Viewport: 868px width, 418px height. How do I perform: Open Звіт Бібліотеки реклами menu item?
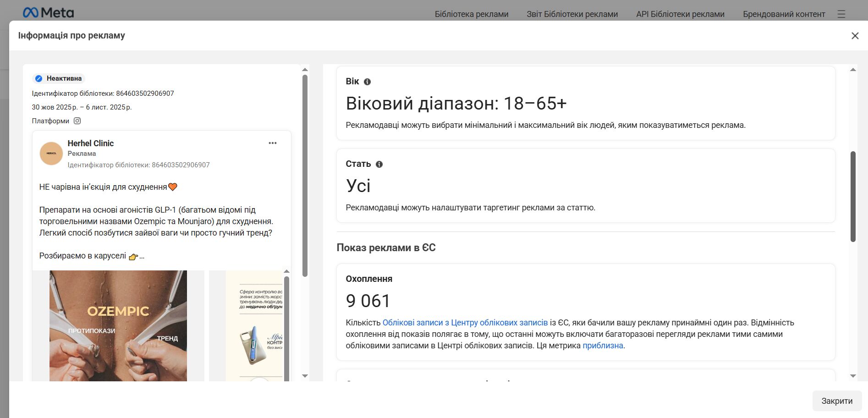(572, 14)
